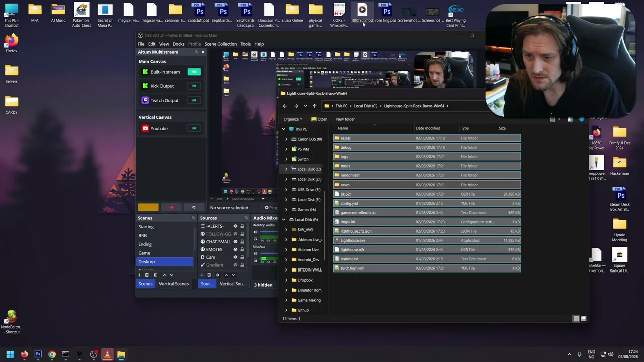Move the selected scene up

(x=164, y=275)
